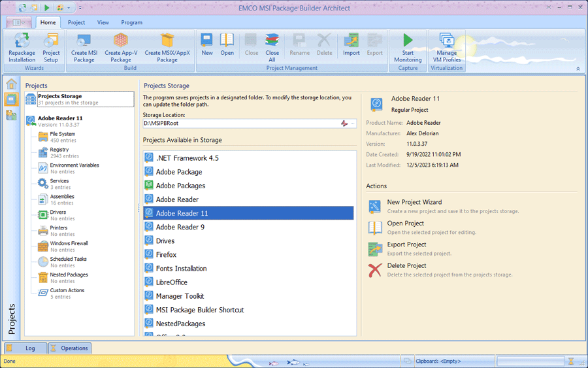Open the View ribbon tab
This screenshot has width=588, height=368.
[x=103, y=22]
